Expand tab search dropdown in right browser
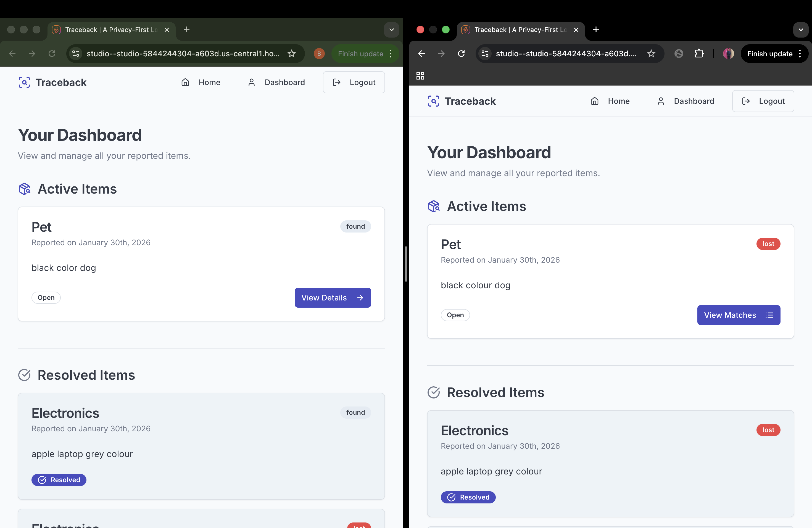This screenshot has height=528, width=812. coord(800,30)
